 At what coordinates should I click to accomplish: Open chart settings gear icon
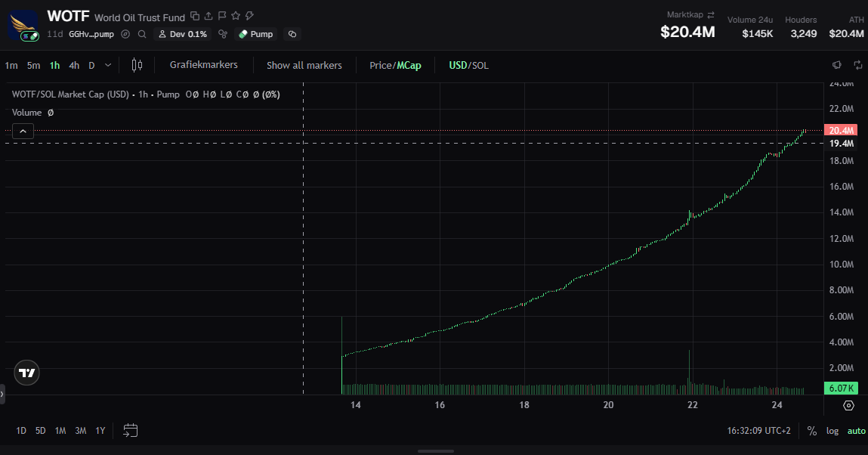point(848,406)
